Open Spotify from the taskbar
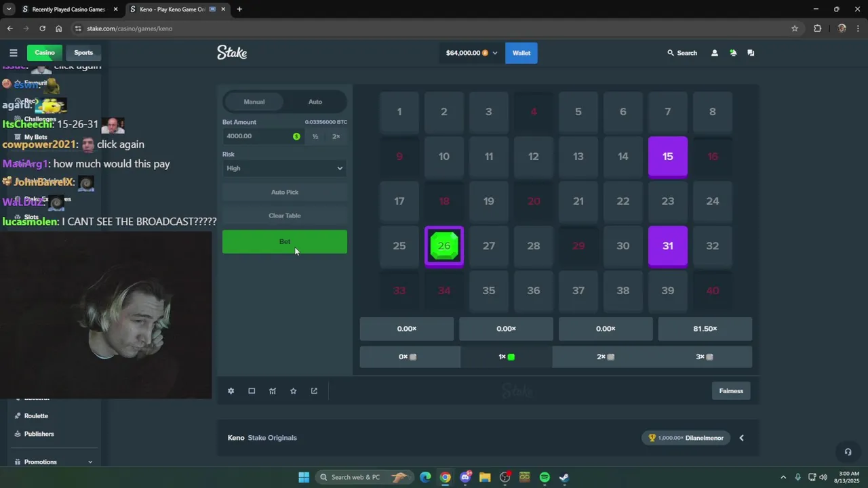 pos(545,477)
